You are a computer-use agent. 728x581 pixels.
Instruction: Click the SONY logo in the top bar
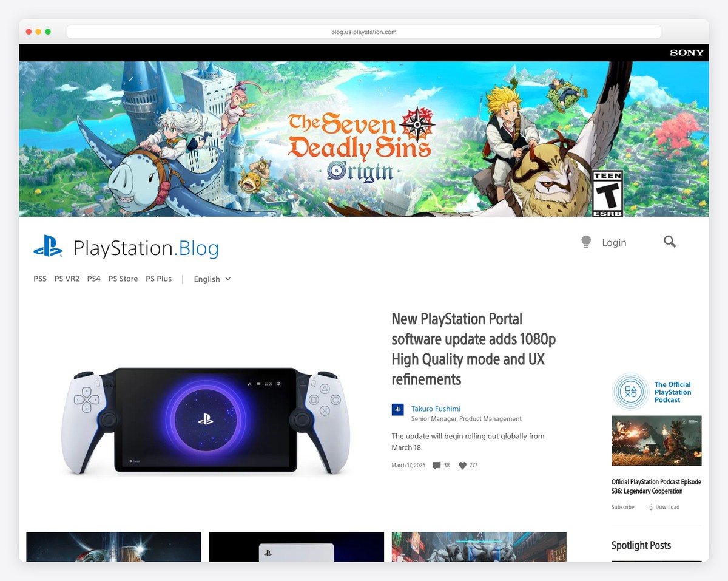point(687,53)
